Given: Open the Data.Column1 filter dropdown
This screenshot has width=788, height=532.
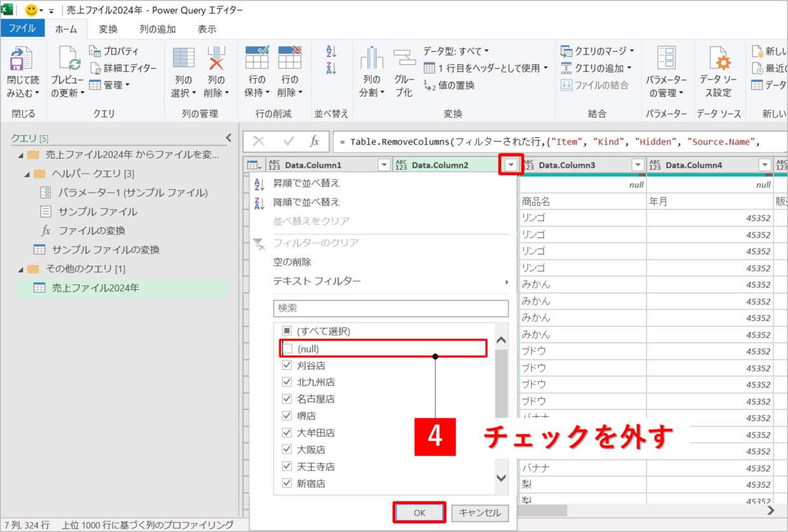Looking at the screenshot, I should 384,165.
